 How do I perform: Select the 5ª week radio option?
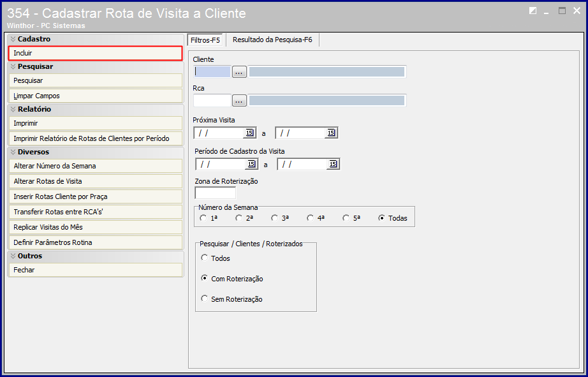(346, 218)
